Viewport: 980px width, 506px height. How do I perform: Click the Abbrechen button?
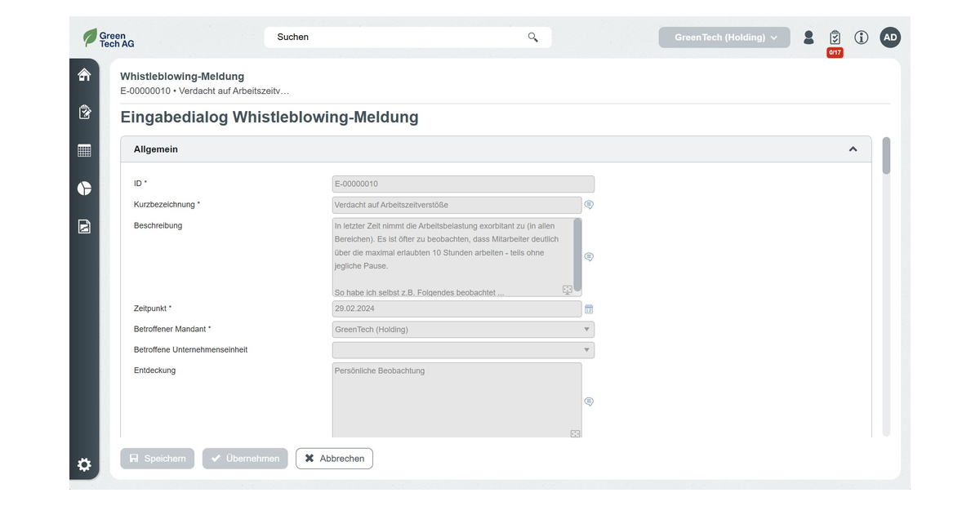point(334,459)
